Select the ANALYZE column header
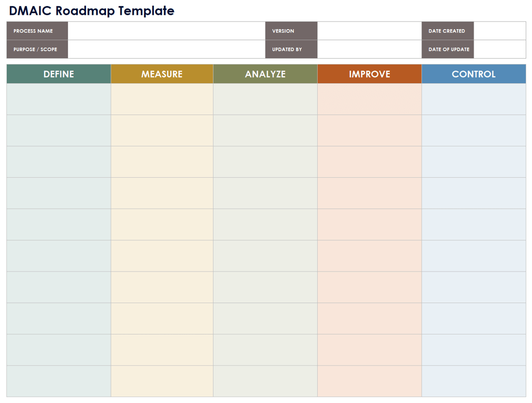The image size is (532, 403). click(x=265, y=74)
